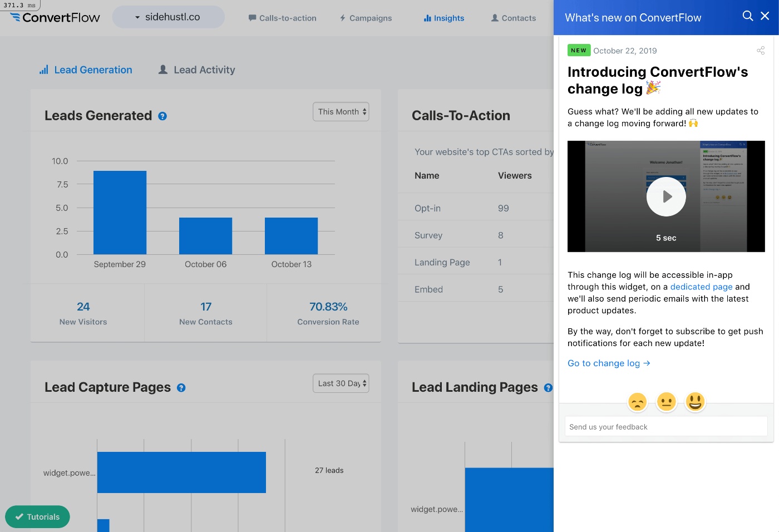Close the What's new panel
779x532 pixels.
click(765, 16)
